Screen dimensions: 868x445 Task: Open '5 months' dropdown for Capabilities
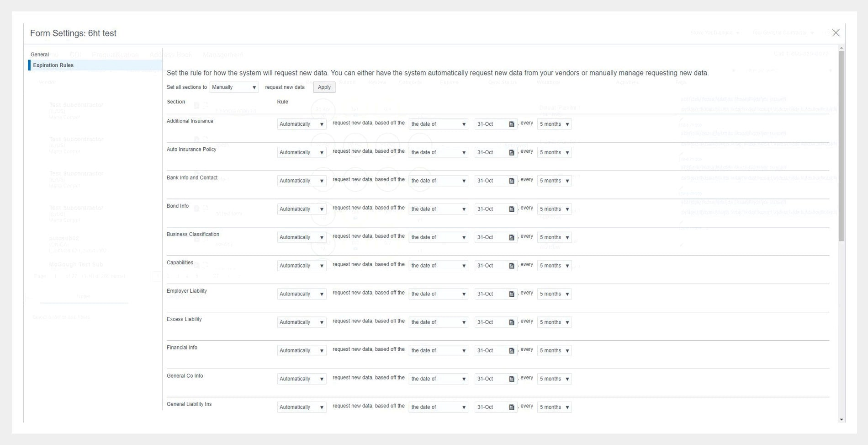[x=554, y=266]
